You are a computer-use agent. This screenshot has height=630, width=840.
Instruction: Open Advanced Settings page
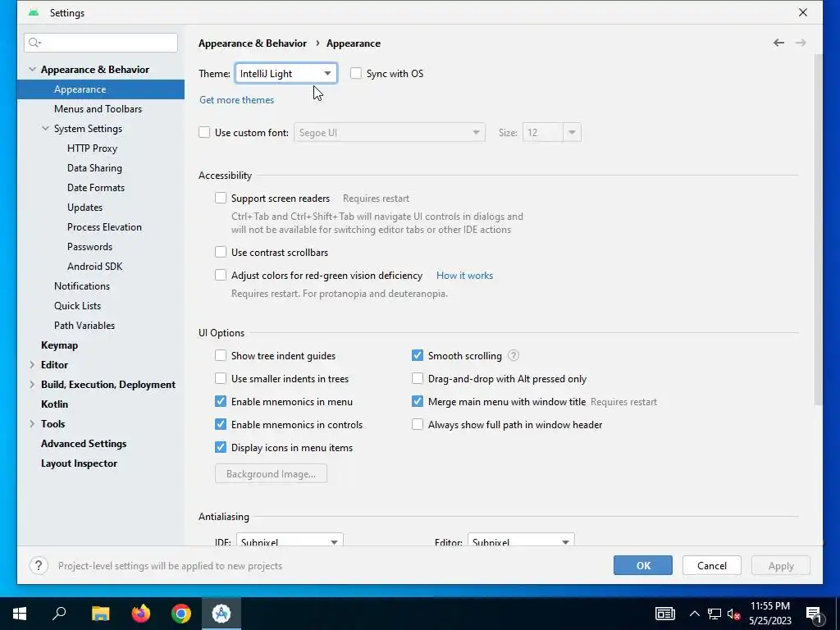(84, 444)
